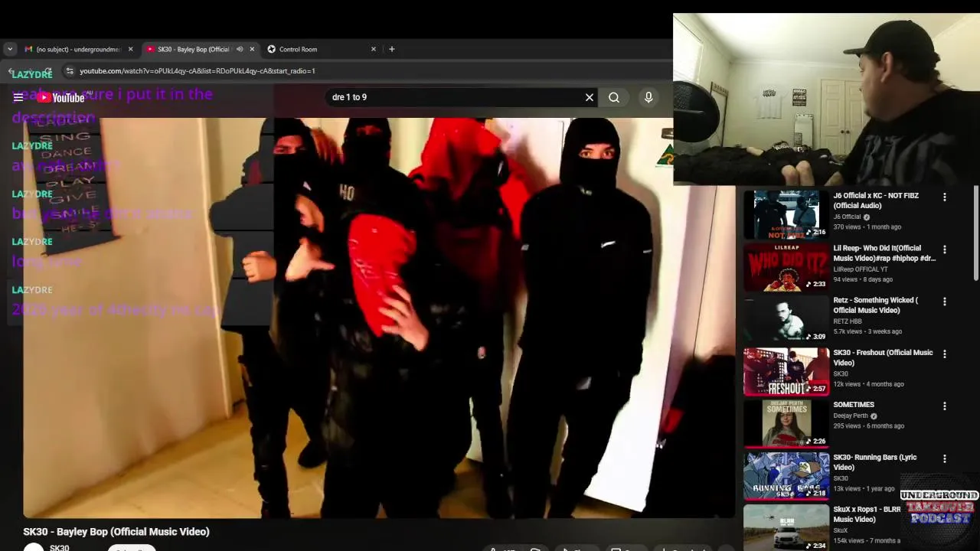The image size is (980, 551).
Task: Open the YouTube hamburger guide menu
Action: (x=18, y=97)
